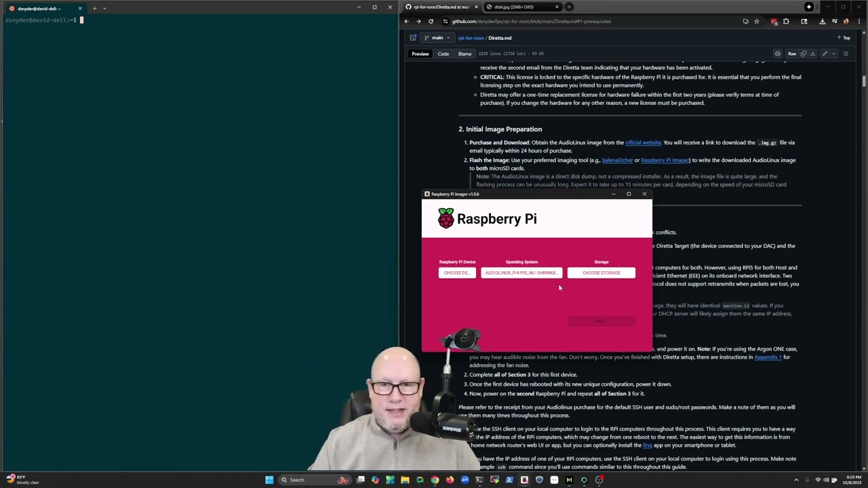
Task: Open the browser extensions puzzle icon
Action: click(786, 21)
